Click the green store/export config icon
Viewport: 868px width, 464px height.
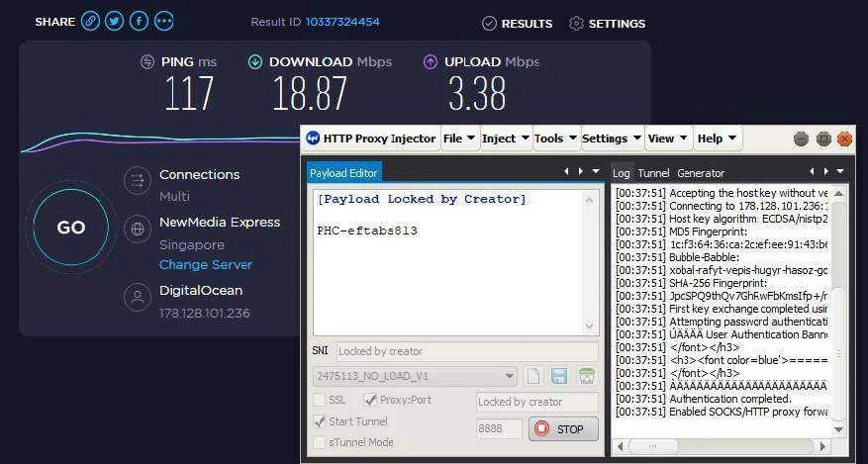[586, 377]
